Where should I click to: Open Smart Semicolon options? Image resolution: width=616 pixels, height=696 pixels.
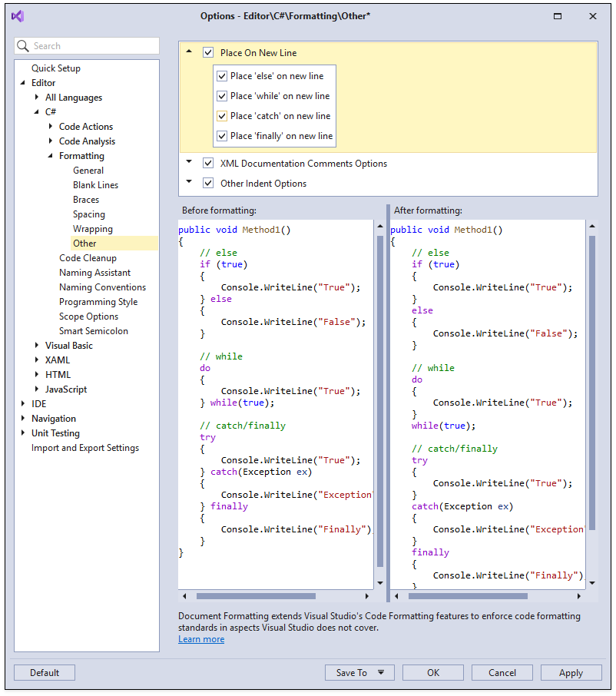pyautogui.click(x=94, y=331)
